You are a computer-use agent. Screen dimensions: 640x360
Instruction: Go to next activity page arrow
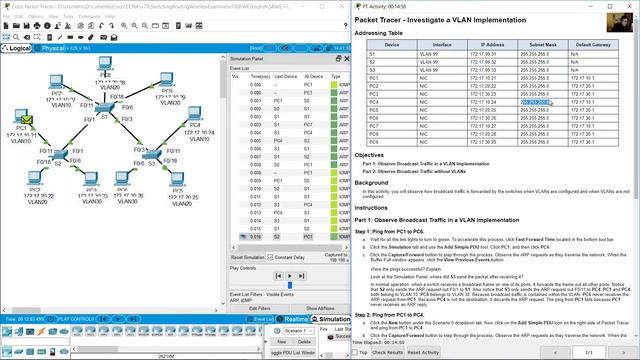623,352
